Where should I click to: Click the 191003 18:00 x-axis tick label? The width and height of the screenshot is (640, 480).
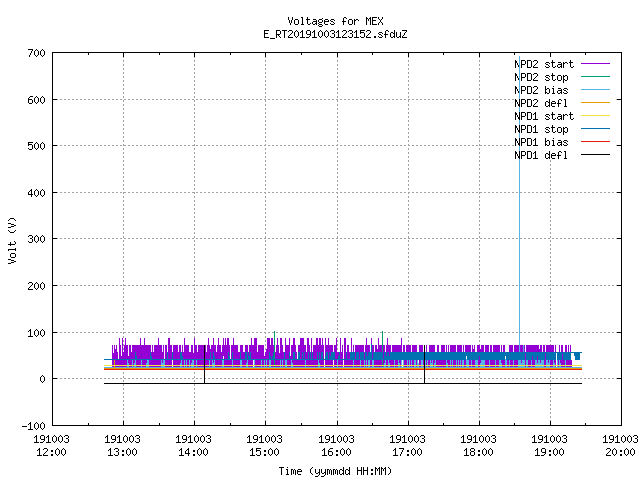pos(478,446)
